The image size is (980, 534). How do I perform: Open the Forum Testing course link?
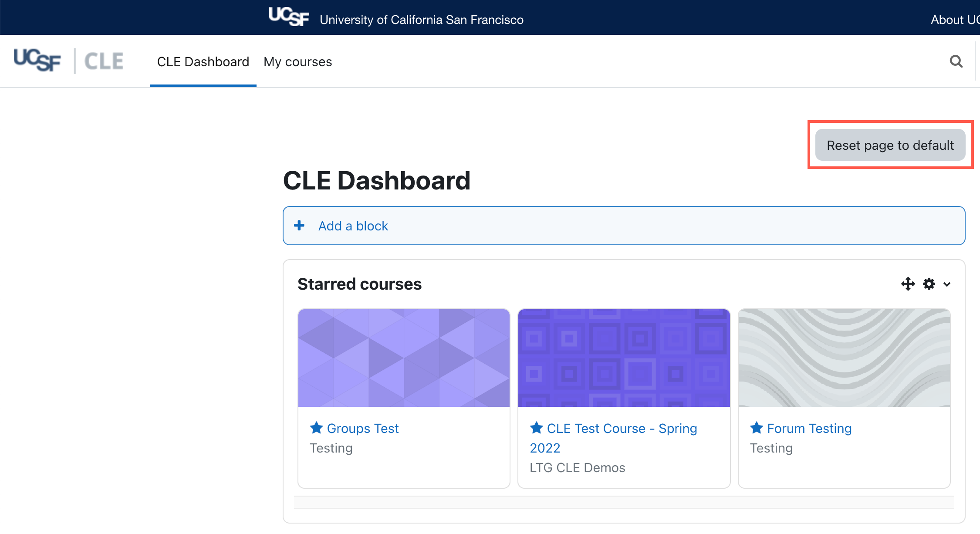coord(809,429)
